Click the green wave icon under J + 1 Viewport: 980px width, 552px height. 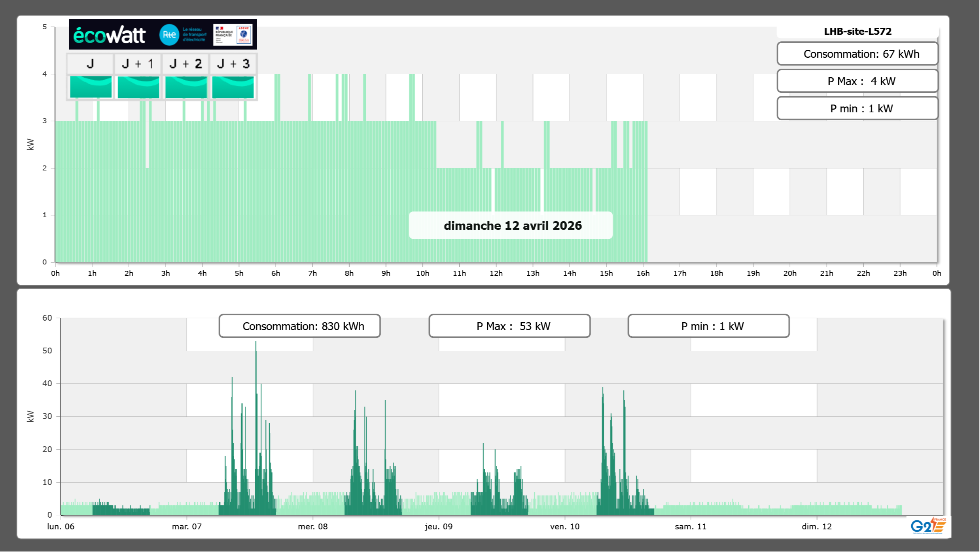(138, 87)
